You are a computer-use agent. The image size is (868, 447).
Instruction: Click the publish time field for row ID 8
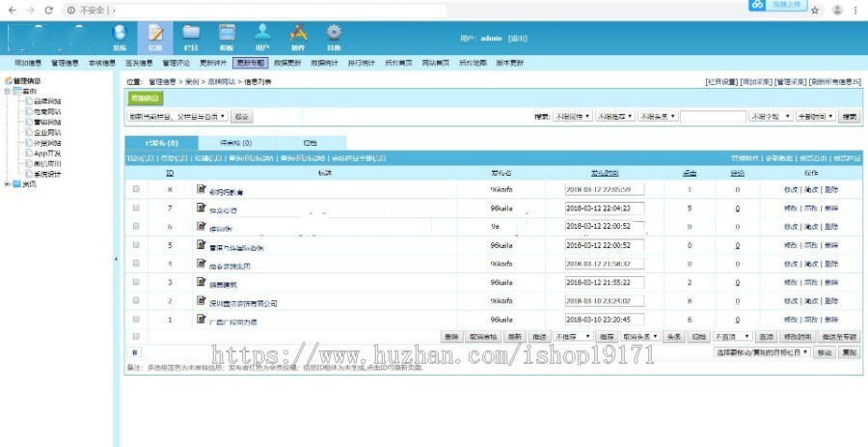tap(605, 189)
